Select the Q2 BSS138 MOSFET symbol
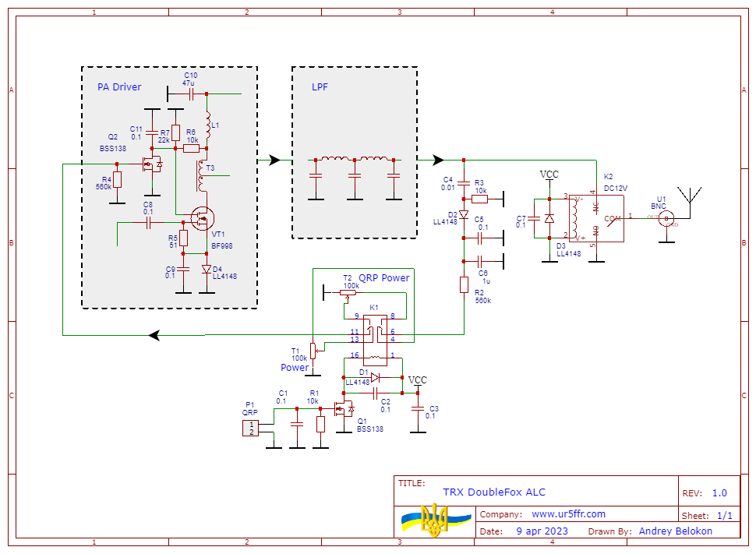 [150, 164]
